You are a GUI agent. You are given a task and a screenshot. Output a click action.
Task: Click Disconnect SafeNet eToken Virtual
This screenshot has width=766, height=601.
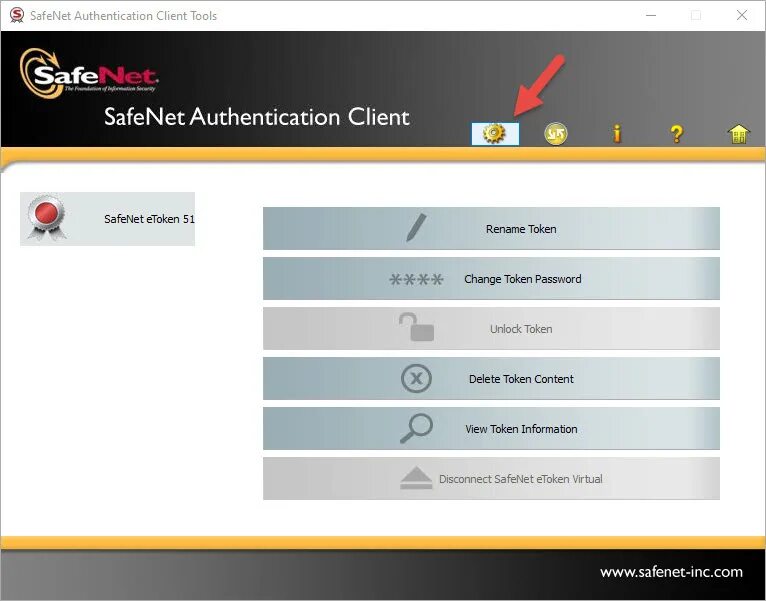(x=491, y=478)
